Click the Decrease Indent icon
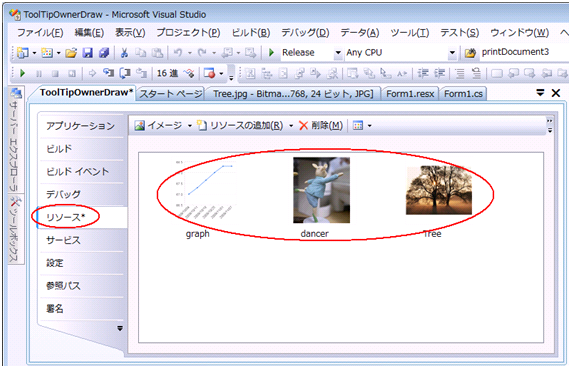Screen dimensions: 571x368 click(x=423, y=74)
